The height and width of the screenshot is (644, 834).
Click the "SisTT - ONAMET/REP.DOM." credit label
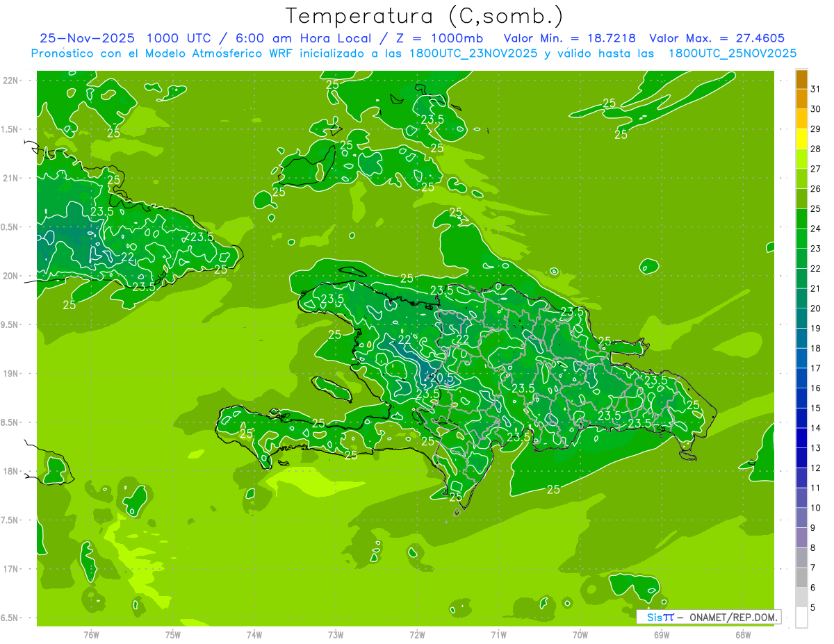pyautogui.click(x=709, y=617)
